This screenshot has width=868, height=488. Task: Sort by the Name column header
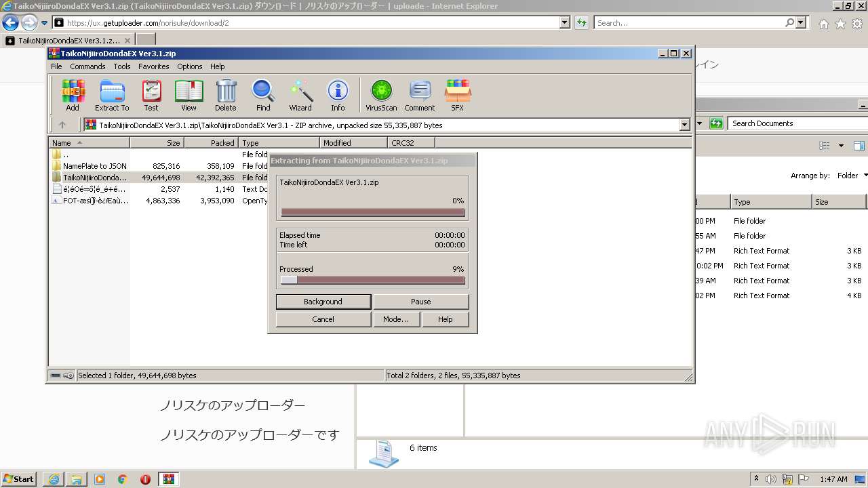[89, 143]
